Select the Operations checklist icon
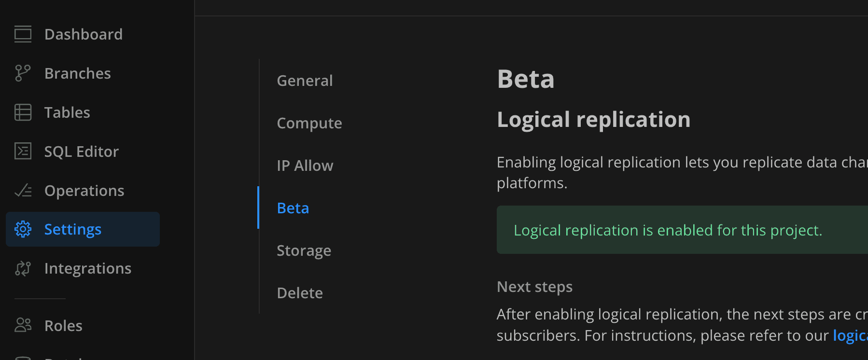 point(23,191)
